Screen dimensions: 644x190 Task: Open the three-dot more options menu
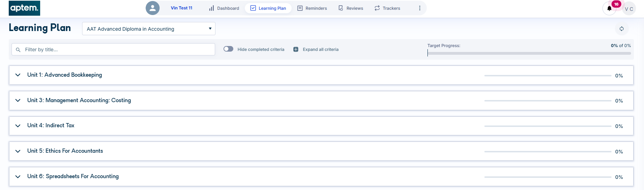[x=419, y=8]
